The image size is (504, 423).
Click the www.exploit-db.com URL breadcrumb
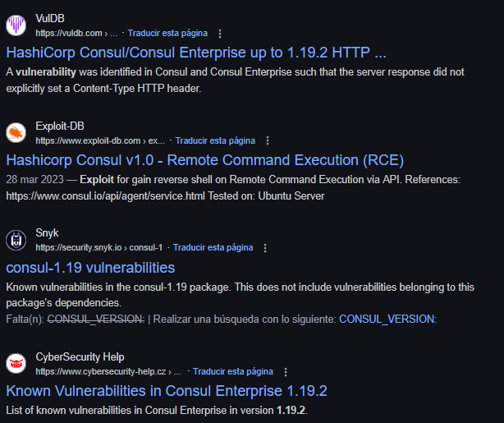[x=100, y=140]
